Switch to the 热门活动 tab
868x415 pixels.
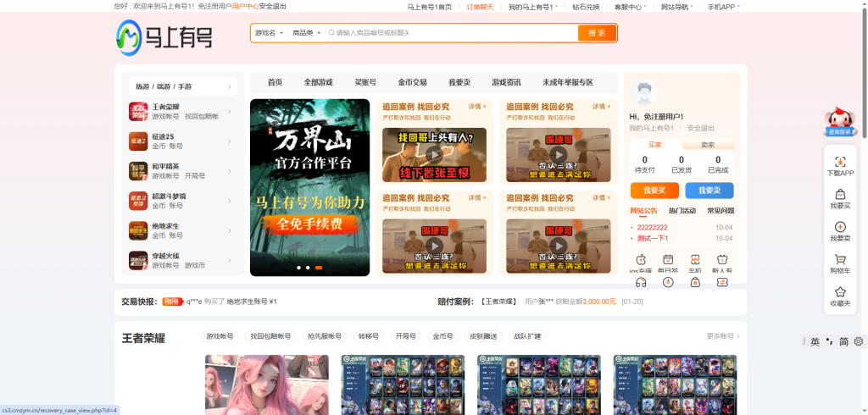682,211
